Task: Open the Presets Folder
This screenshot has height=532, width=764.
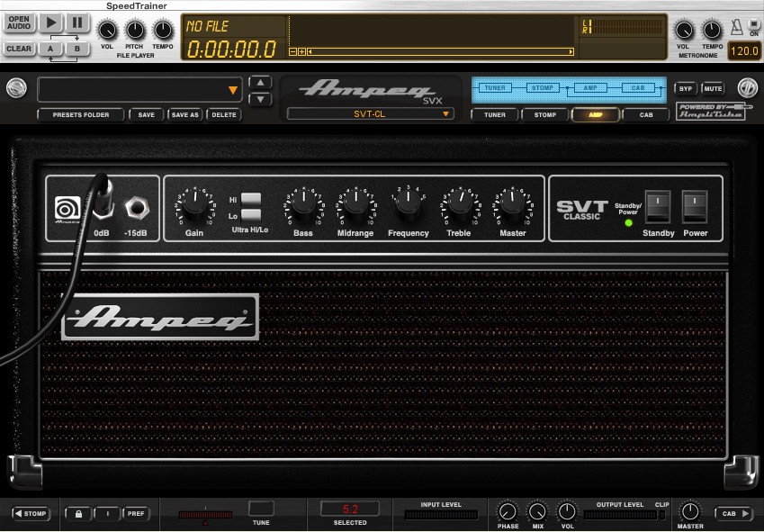Action: [x=81, y=115]
